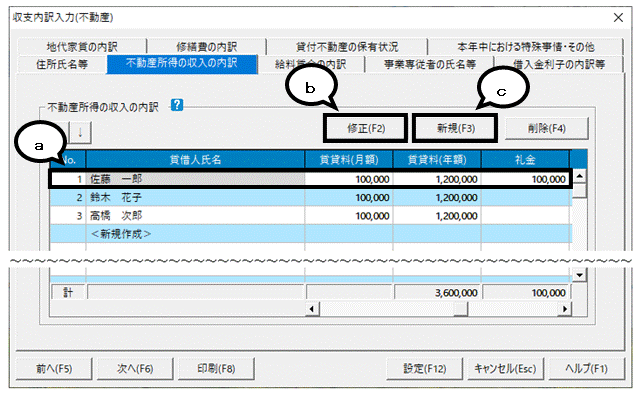The image size is (642, 396).
Task: Open the blue question mark help icon
Action: tap(177, 105)
